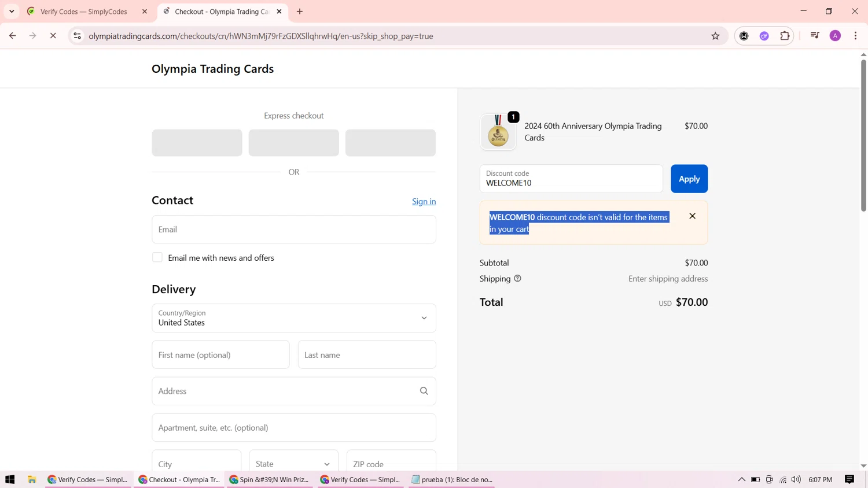This screenshot has width=868, height=488.
Task: Open the media control icon in toolbar
Action: pyautogui.click(x=815, y=36)
